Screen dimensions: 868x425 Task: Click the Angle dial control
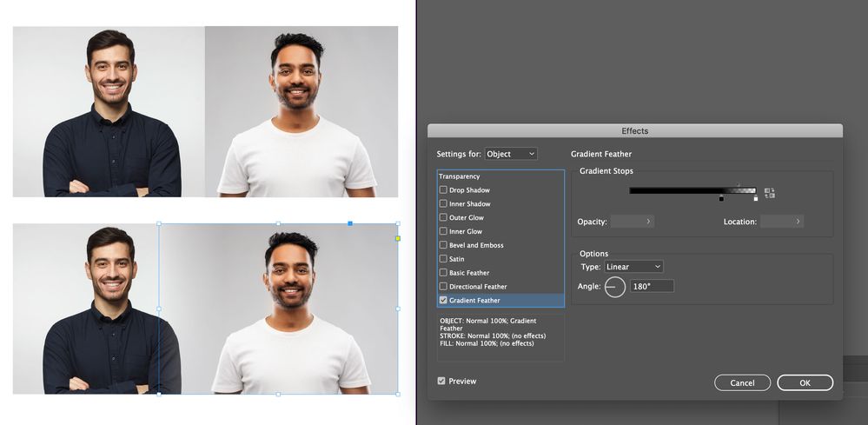point(615,287)
